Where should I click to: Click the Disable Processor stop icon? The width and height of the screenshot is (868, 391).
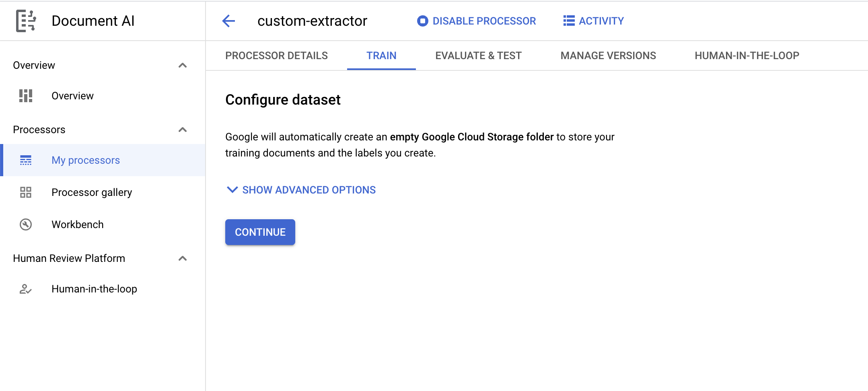coord(422,21)
